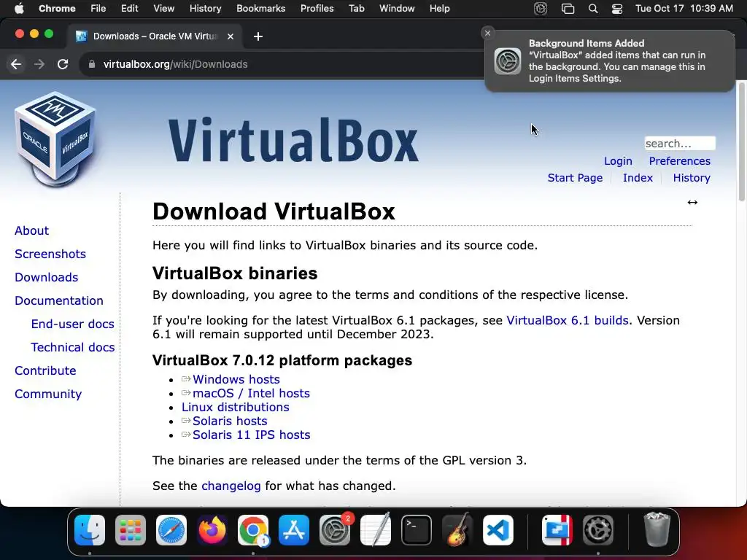Screen dimensions: 747x560
Task: Click the gear status icon in menu bar
Action: pos(541,9)
